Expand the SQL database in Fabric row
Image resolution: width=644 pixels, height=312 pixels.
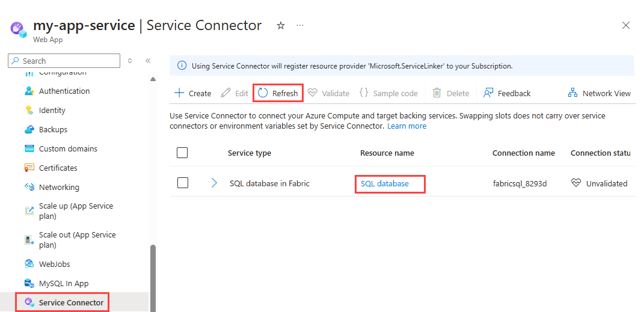pos(214,183)
